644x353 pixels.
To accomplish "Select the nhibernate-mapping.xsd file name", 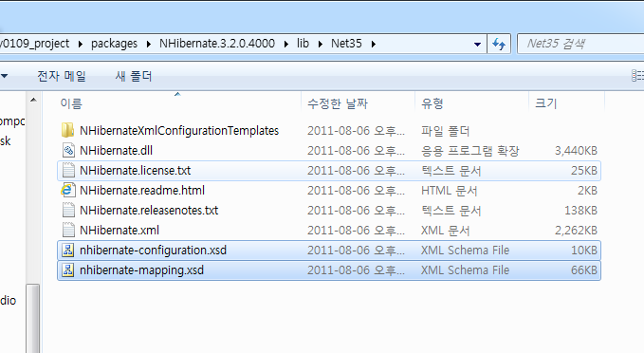I will click(141, 270).
